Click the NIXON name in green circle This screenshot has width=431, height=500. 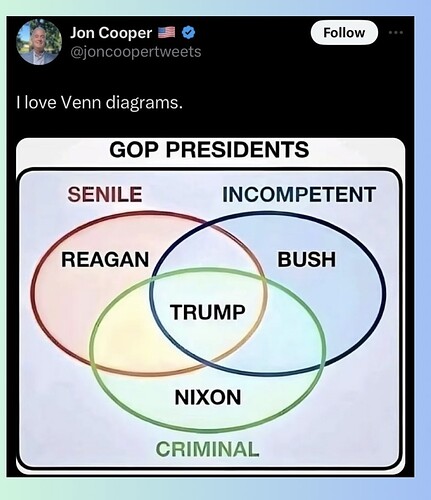click(208, 397)
